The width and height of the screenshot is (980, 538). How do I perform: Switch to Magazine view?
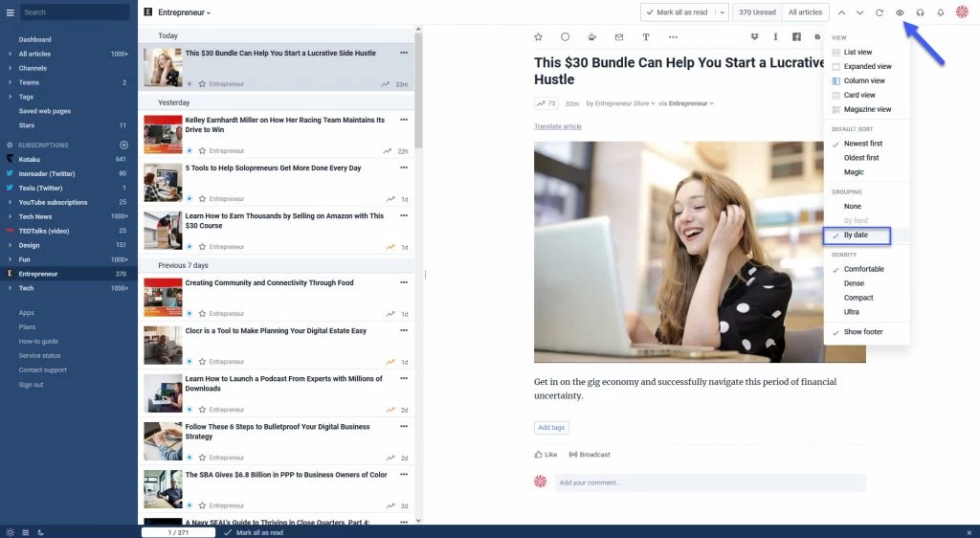click(x=867, y=109)
